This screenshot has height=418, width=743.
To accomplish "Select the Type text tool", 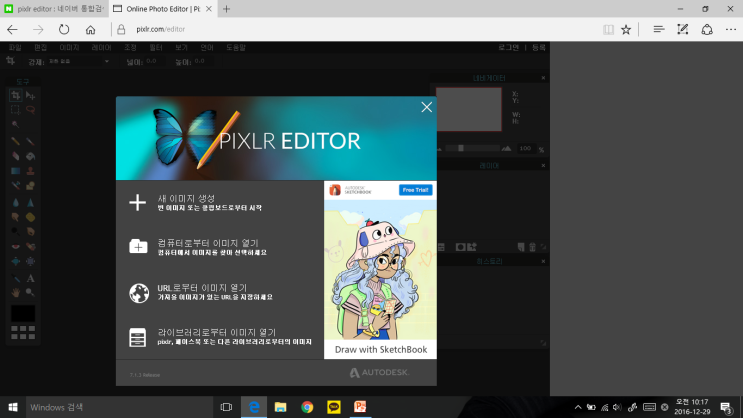I will point(30,278).
